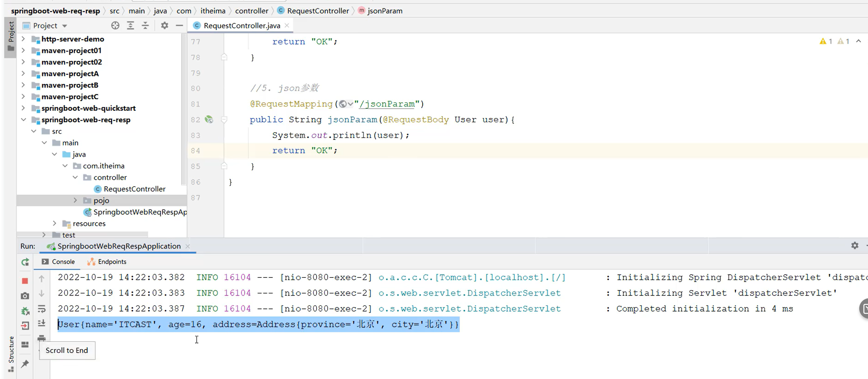This screenshot has width=868, height=379.
Task: Enable soft-wrap in the console output
Action: point(41,309)
